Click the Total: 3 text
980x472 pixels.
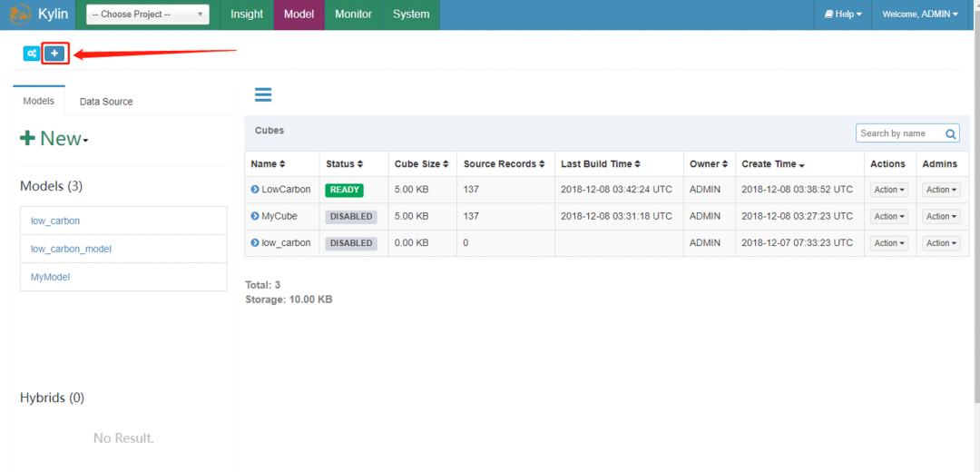coord(262,284)
